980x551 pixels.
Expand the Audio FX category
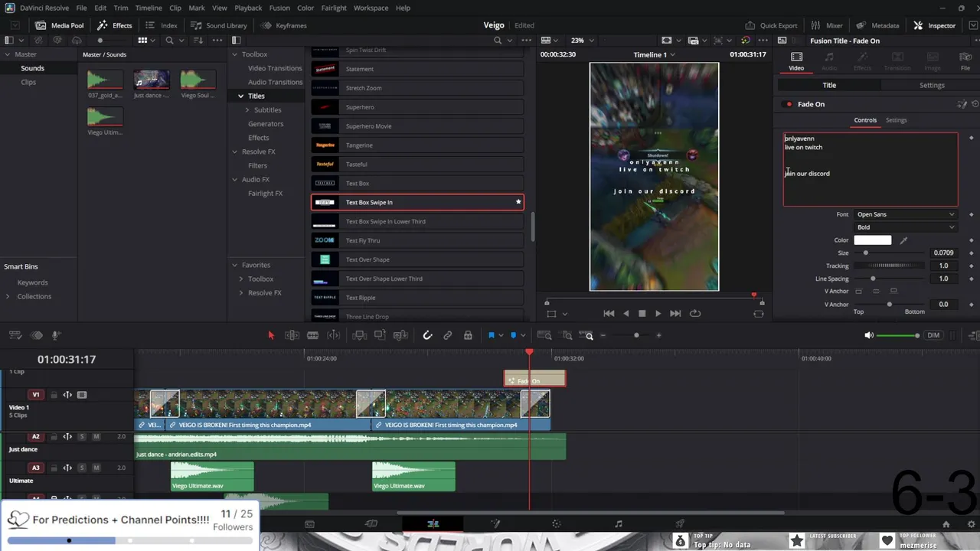click(235, 179)
